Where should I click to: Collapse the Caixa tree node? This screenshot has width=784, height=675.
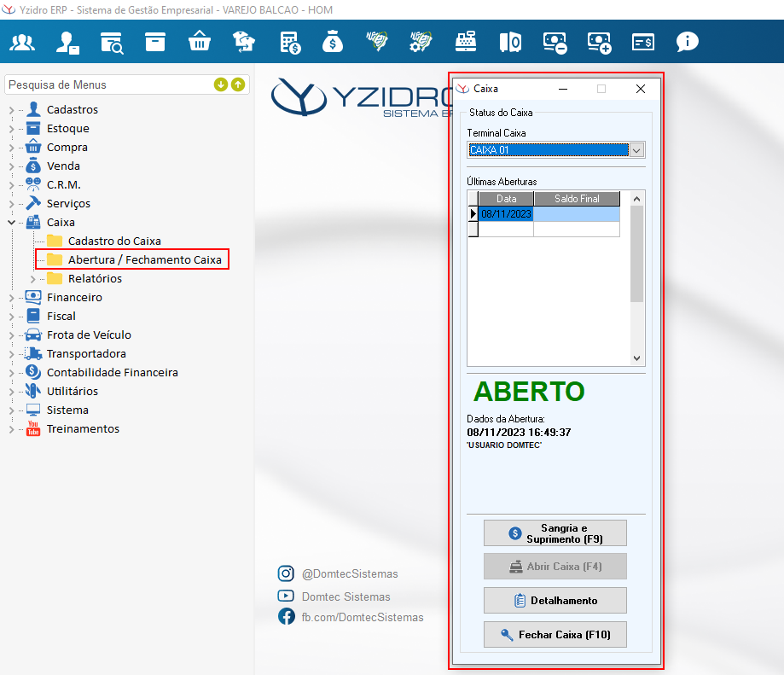pos(11,223)
